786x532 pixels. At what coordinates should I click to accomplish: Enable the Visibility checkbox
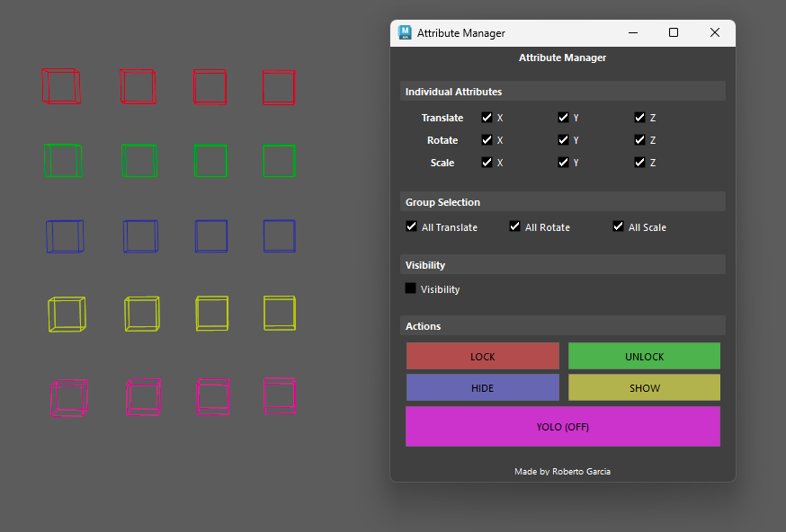click(x=411, y=288)
